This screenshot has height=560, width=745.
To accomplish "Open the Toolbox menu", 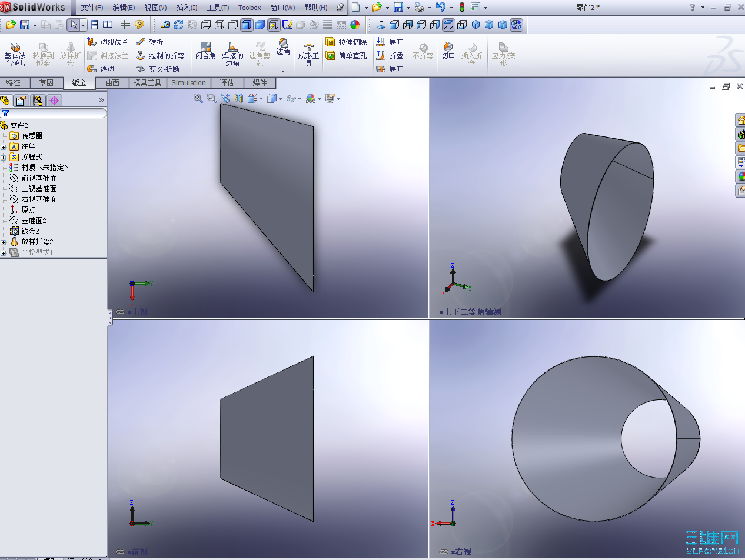I will click(x=250, y=8).
